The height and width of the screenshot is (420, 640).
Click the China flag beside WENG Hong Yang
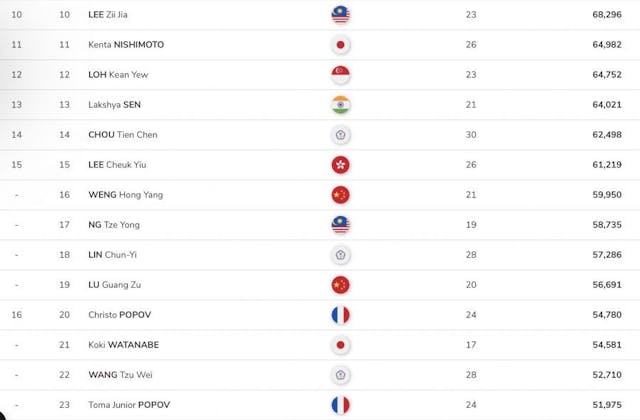coord(340,195)
